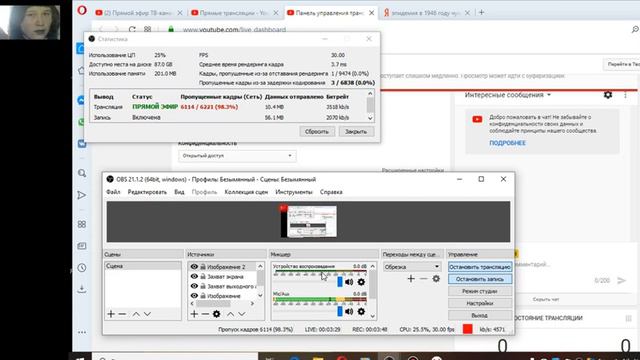Open the My Flow arrow icon in Opera sidebar
The image size is (640, 360).
click(82, 195)
